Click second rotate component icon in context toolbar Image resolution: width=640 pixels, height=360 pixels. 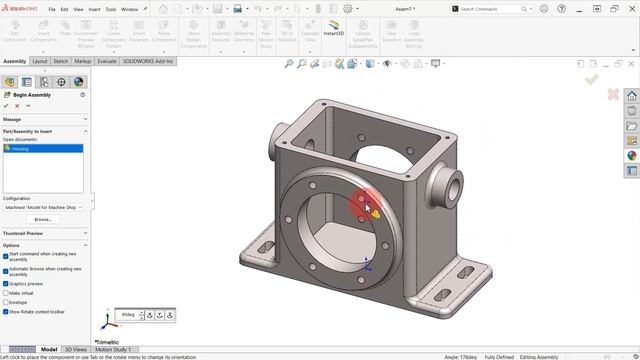[160, 315]
